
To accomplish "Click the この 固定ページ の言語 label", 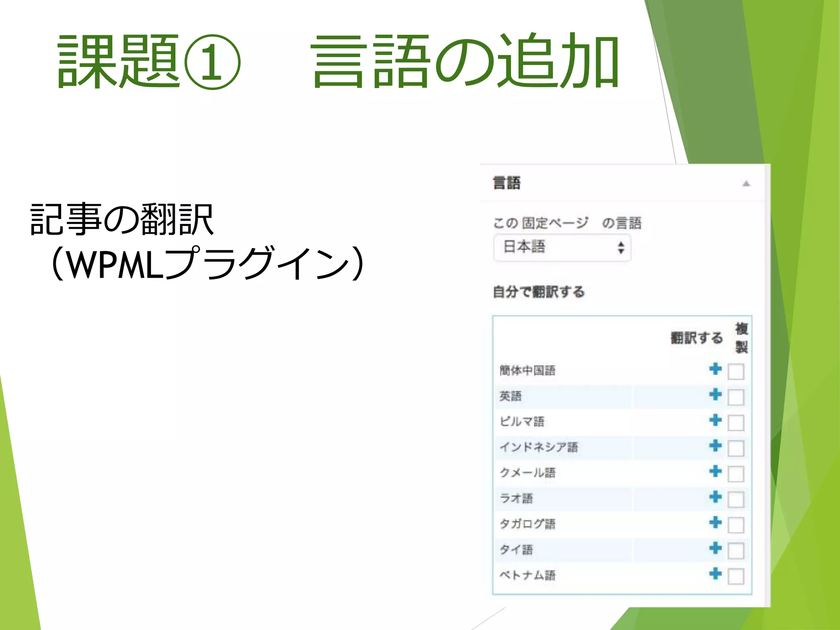I will click(x=567, y=223).
